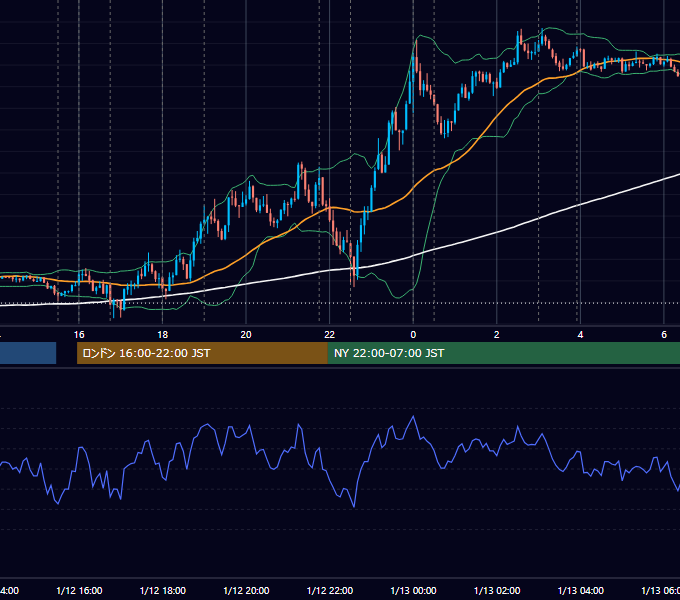Click the ロンドン 16:00-22:00 JST session bar

(202, 353)
